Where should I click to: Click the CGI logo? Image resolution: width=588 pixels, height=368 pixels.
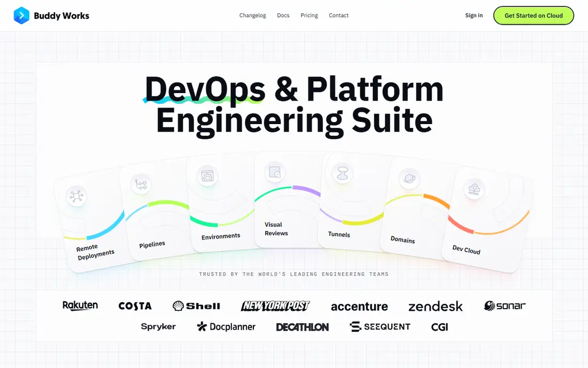[439, 327]
